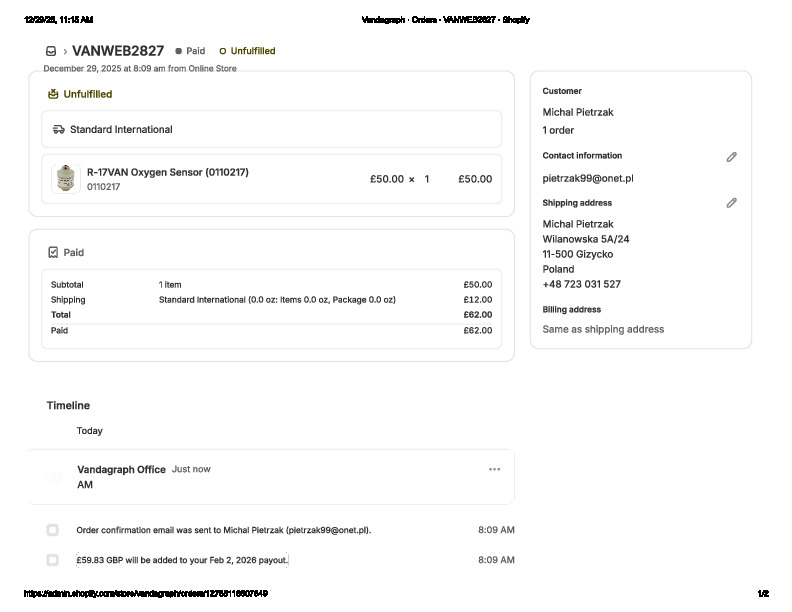Click the Vandagraph Office avatar in the timeline
This screenshot has width=792, height=612.
(x=54, y=477)
